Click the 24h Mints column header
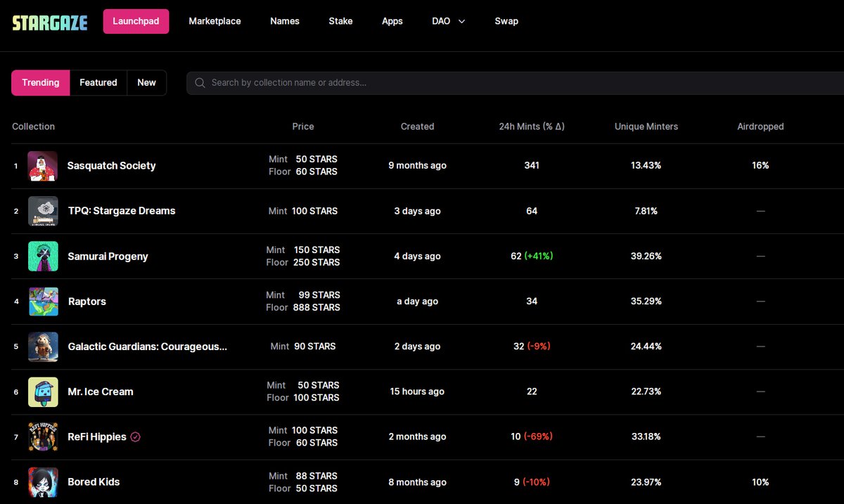 532,127
